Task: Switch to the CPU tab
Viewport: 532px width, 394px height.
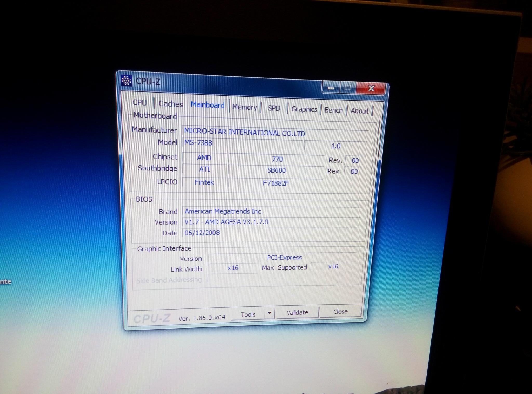Action: coord(139,102)
